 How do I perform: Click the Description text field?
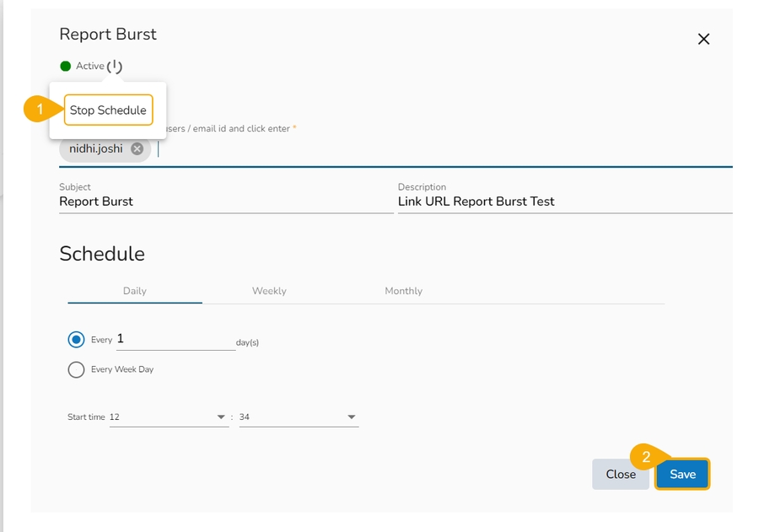pos(563,202)
